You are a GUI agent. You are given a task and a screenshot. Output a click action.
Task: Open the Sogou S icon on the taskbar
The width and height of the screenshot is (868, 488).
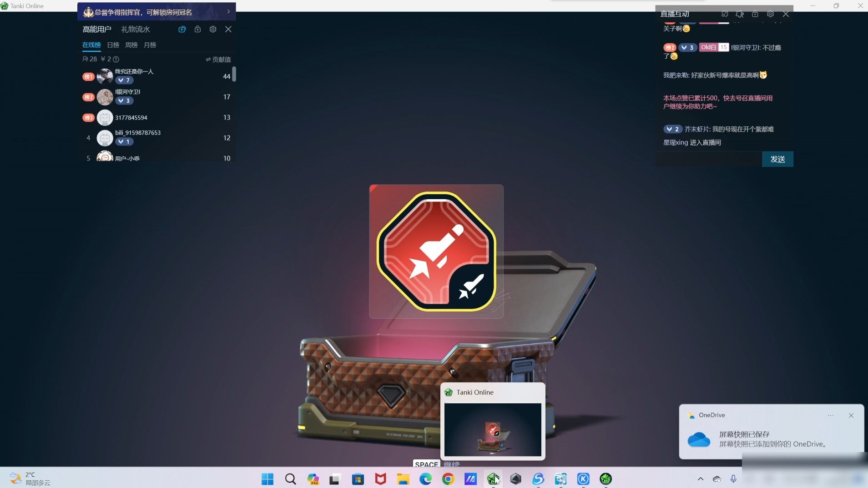coord(538,479)
